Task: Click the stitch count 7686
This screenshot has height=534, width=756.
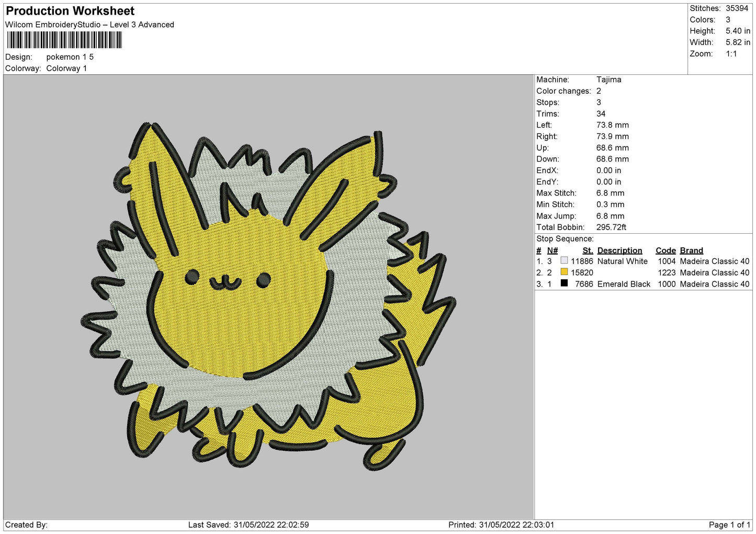Action: [584, 285]
